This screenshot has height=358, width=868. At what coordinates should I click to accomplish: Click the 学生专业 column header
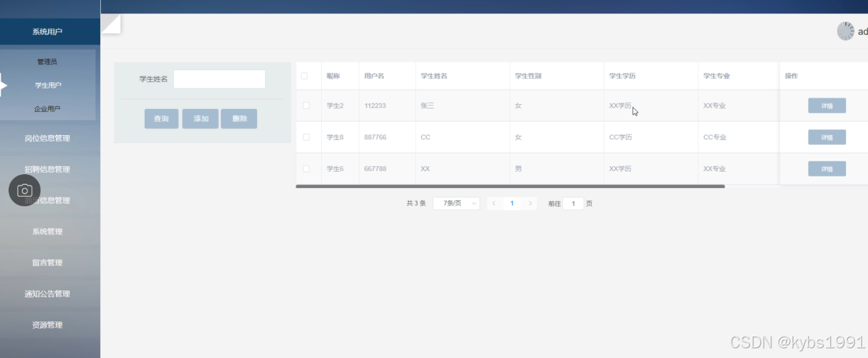click(717, 76)
